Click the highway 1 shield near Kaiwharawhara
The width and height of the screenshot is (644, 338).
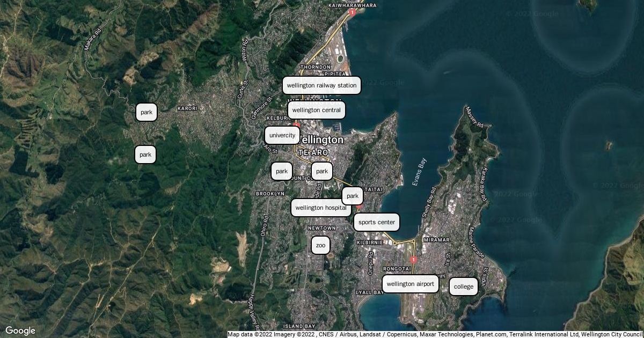pyautogui.click(x=352, y=12)
